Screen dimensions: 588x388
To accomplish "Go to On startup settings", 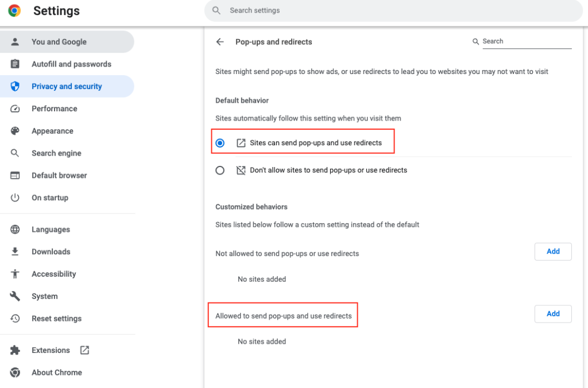I will [50, 197].
